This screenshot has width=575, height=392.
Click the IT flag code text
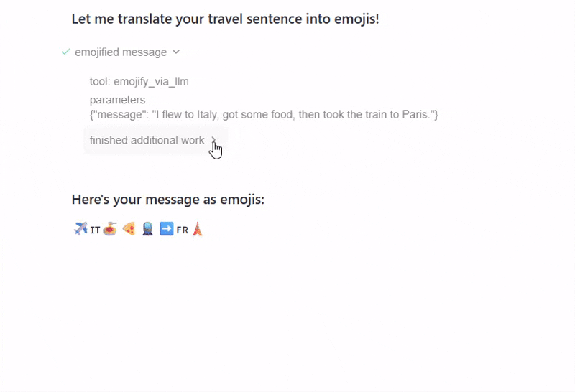[96, 230]
